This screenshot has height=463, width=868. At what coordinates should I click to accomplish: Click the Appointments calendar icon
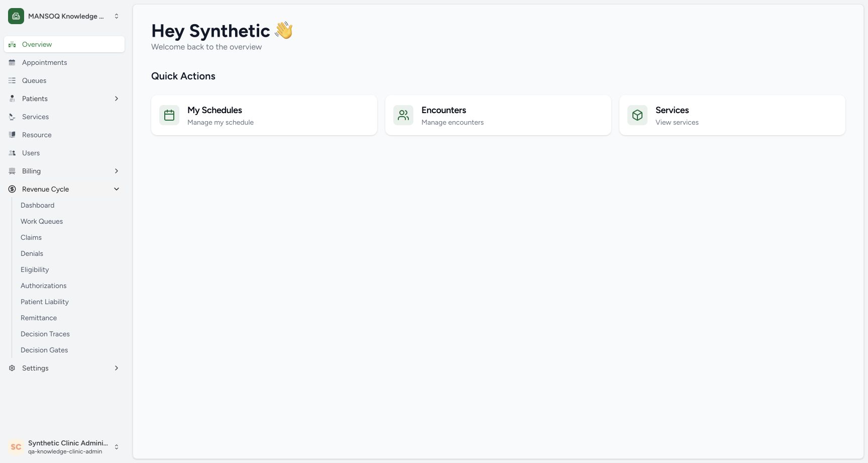click(x=12, y=62)
